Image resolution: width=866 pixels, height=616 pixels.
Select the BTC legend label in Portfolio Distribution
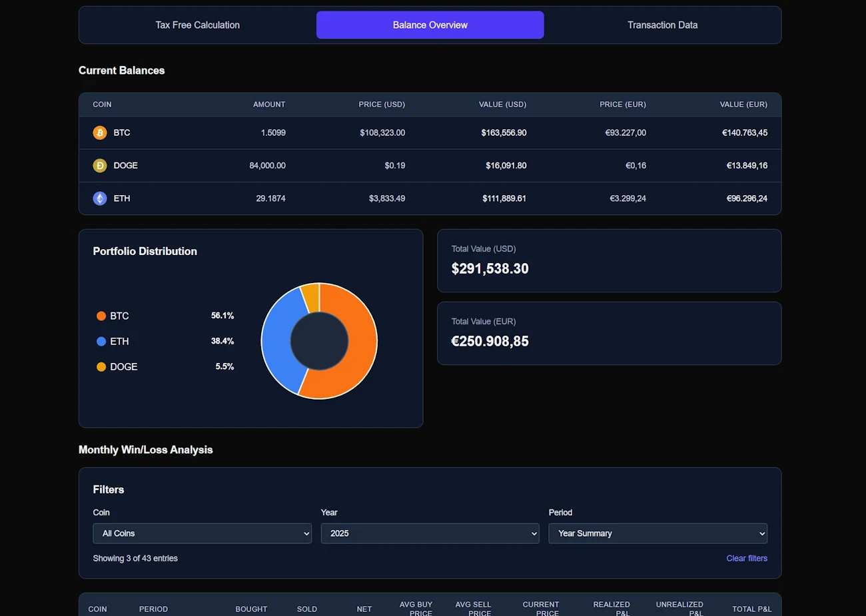[x=120, y=316]
